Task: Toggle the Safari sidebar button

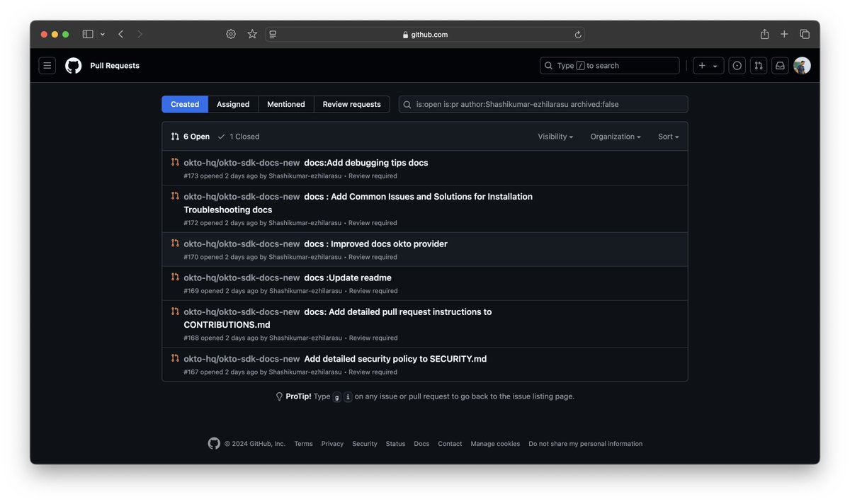Action: click(88, 34)
